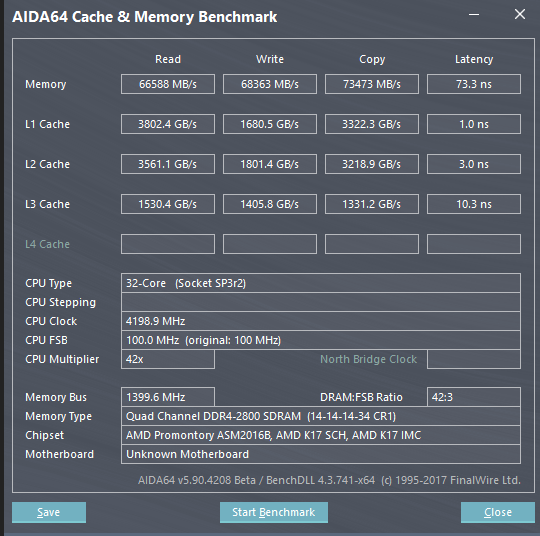Select the Memory Copy value 73473 MB/s
This screenshot has width=540, height=536.
(x=372, y=84)
